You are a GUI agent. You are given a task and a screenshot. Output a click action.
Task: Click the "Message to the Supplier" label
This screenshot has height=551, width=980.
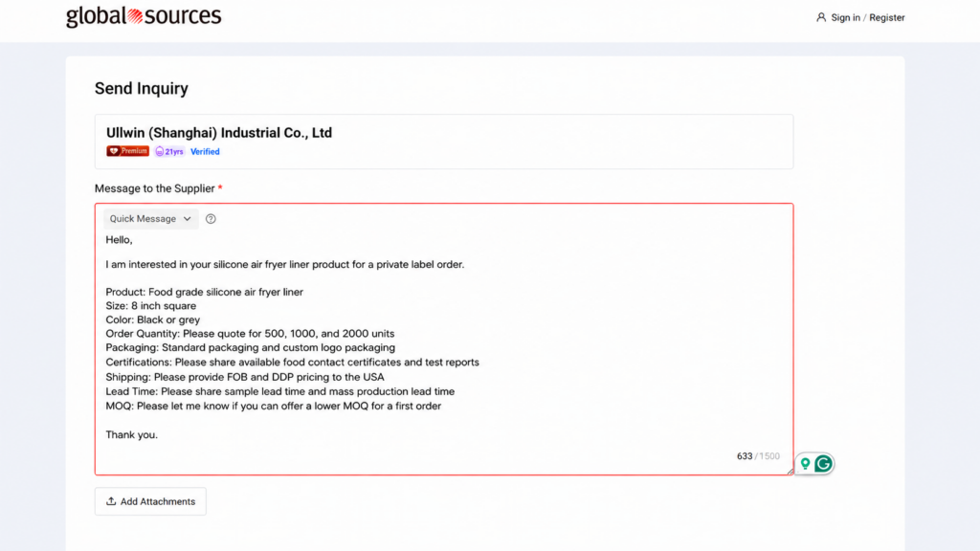(154, 188)
